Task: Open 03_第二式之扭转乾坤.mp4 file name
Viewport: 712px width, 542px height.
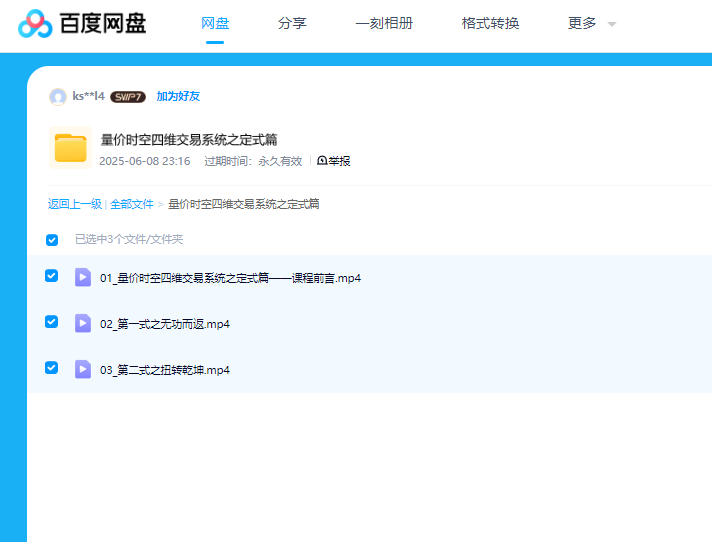Action: (165, 370)
